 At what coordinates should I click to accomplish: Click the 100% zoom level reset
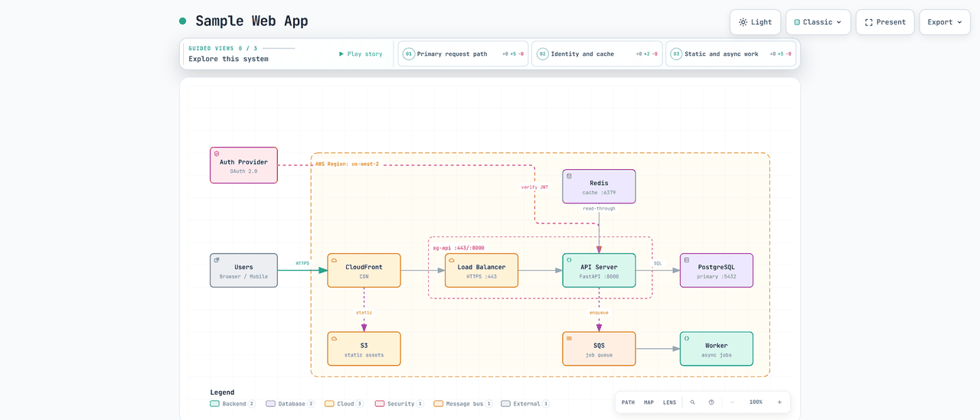(x=756, y=402)
